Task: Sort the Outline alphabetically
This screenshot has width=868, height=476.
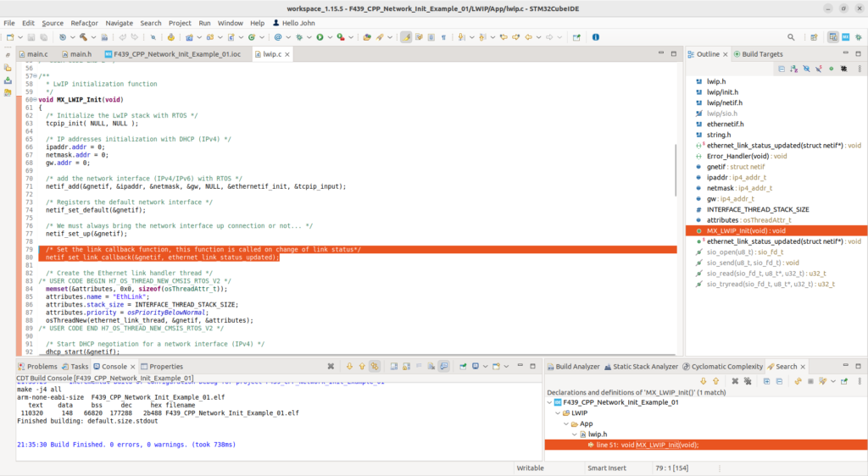Action: (x=793, y=69)
